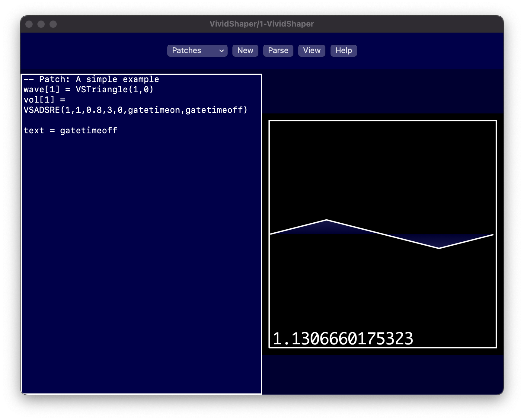The width and height of the screenshot is (524, 420).
Task: Place cursor on the Patch comment line
Action: point(91,79)
